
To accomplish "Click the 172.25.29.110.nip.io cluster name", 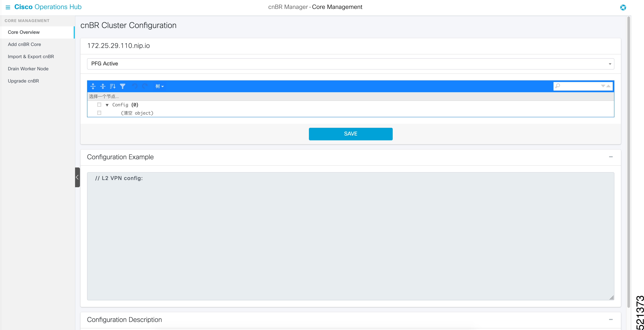I will tap(118, 46).
